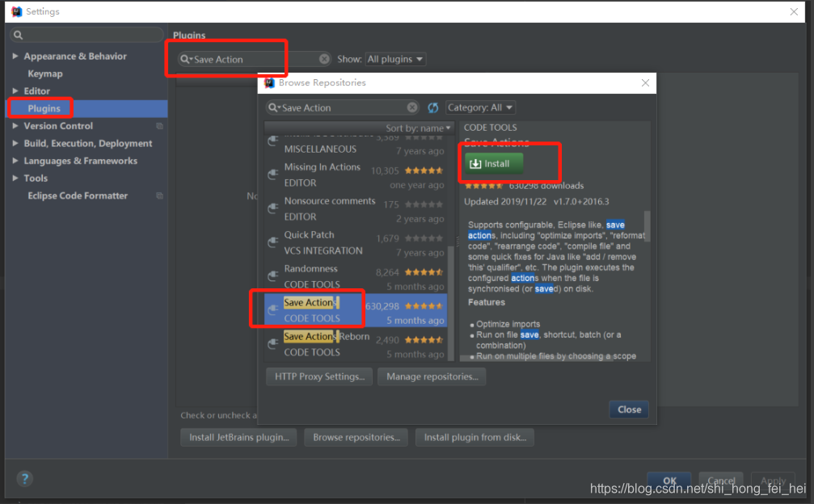Click Install plugin from disk button
Viewport: 814px width, 504px height.
coord(475,437)
